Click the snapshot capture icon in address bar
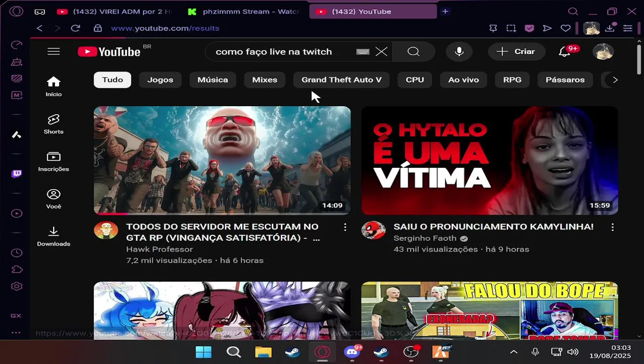Image resolution: width=644 pixels, height=364 pixels. tap(511, 28)
